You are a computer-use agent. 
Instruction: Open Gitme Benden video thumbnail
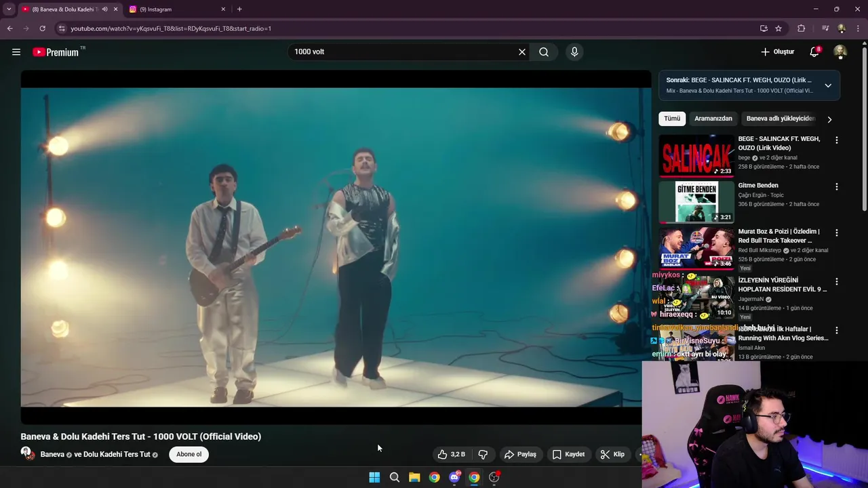point(696,201)
